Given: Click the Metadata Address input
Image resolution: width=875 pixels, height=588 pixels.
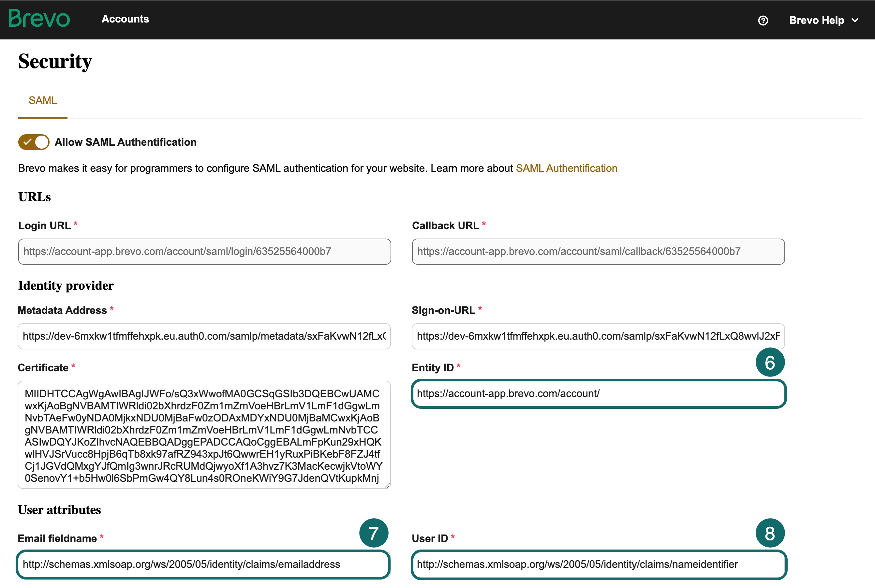Looking at the screenshot, I should [x=204, y=336].
